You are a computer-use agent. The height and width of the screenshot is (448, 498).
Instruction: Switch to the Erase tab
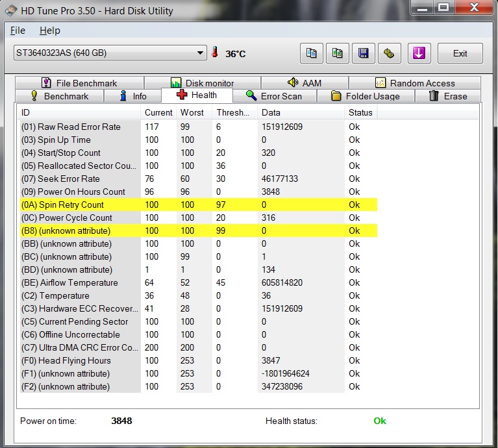pos(448,96)
